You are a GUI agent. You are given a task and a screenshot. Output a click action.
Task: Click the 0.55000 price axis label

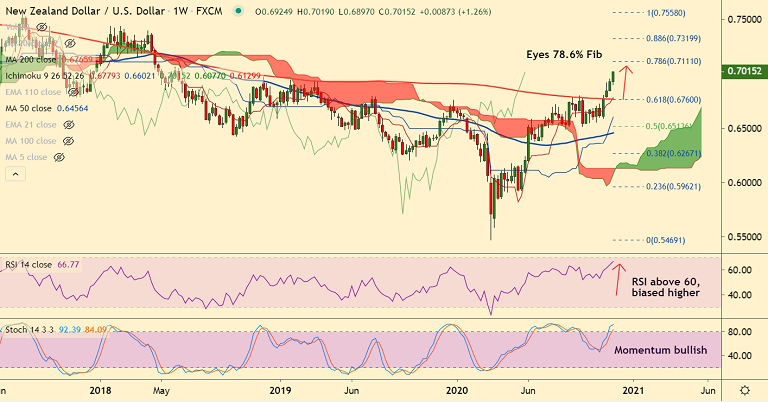[744, 236]
